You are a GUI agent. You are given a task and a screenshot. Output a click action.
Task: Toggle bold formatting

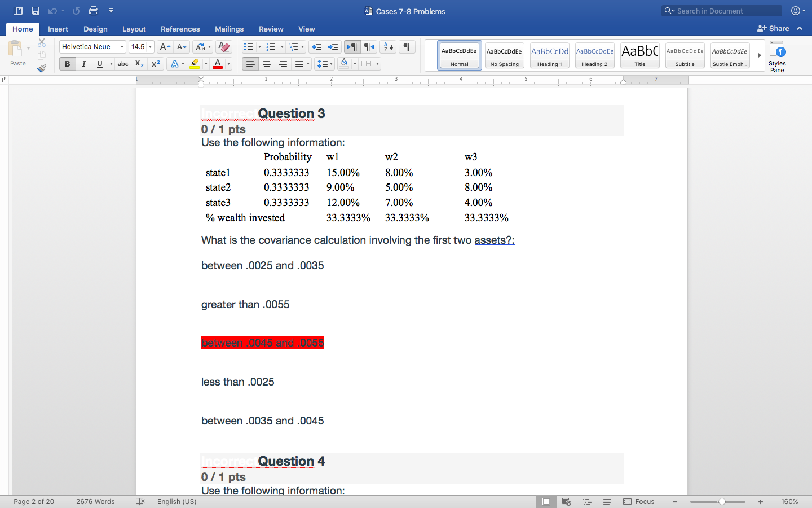pyautogui.click(x=67, y=64)
